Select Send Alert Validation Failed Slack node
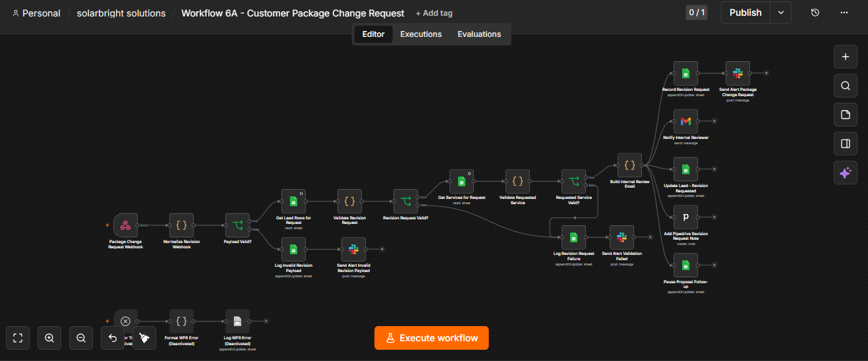Image resolution: width=868 pixels, height=361 pixels. [622, 237]
